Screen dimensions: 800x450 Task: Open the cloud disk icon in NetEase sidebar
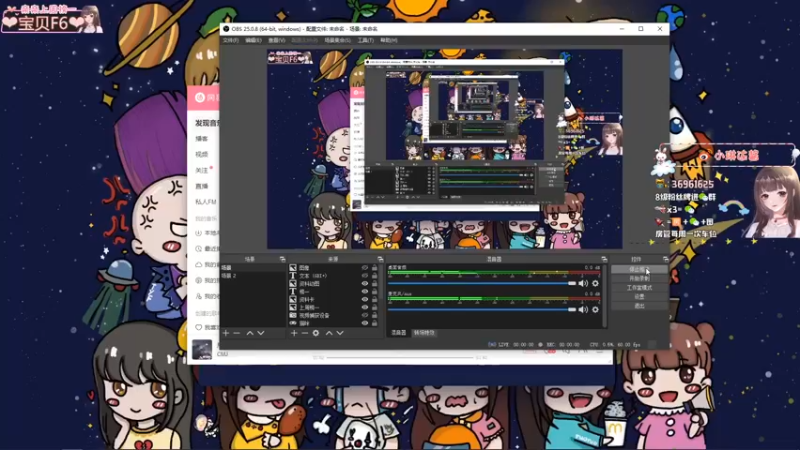coord(198,265)
